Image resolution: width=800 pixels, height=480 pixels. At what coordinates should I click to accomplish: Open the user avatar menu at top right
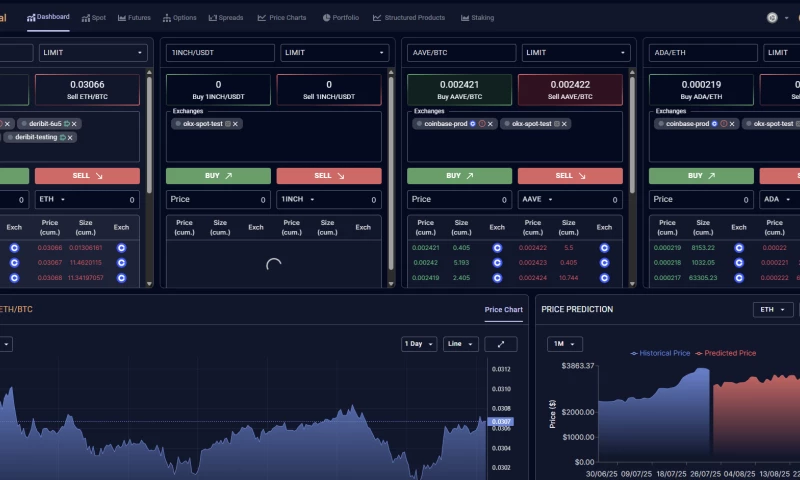pyautogui.click(x=772, y=18)
